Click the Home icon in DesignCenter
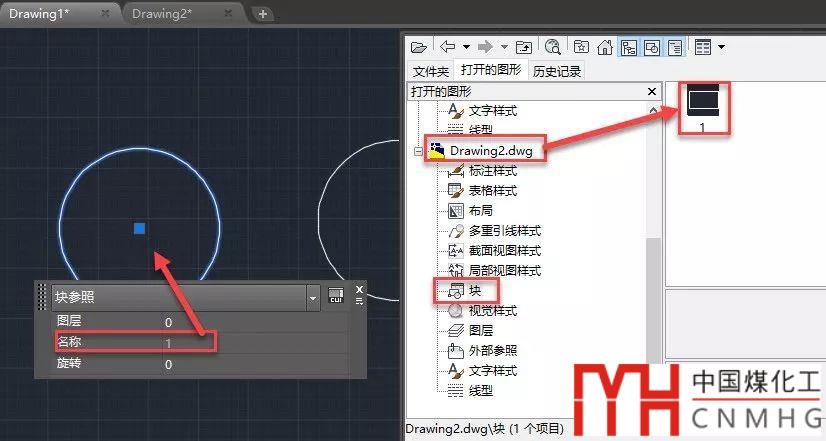The width and height of the screenshot is (826, 441). (x=605, y=47)
